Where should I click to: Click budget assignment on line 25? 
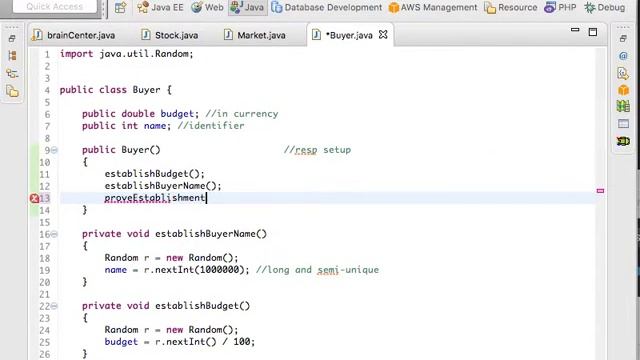pyautogui.click(x=180, y=342)
